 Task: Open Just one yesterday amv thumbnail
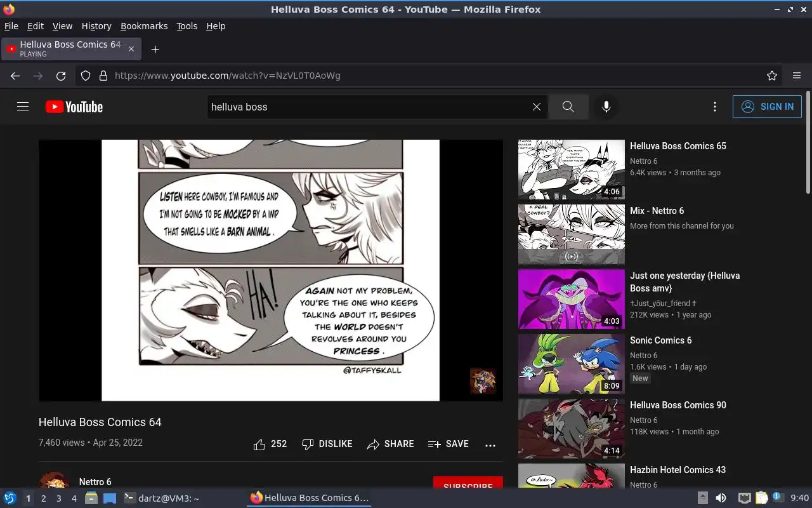[x=572, y=299]
